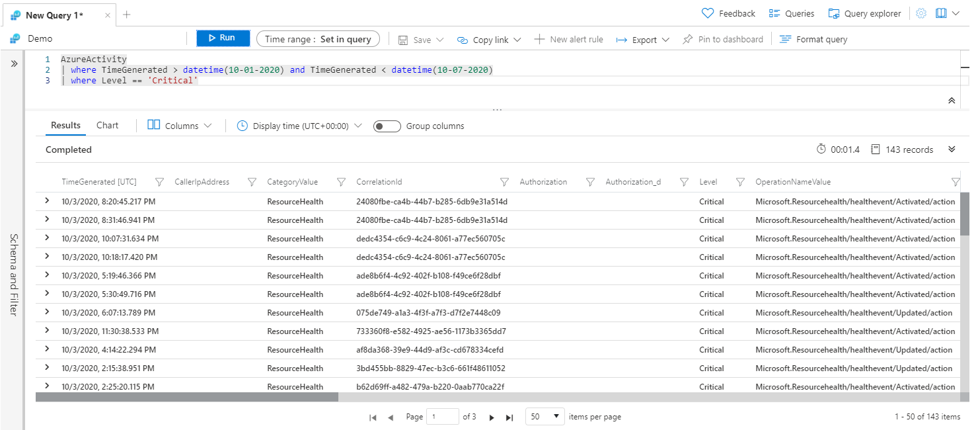Image resolution: width=980 pixels, height=430 pixels.
Task: Click the stopwatch icon beside 00:01.4
Action: click(x=821, y=150)
